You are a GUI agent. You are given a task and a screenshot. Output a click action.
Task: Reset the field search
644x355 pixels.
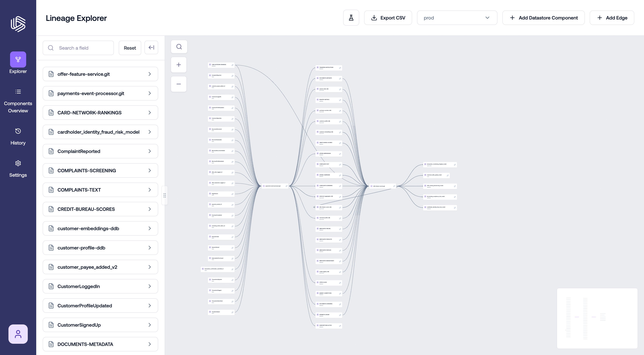(x=130, y=48)
